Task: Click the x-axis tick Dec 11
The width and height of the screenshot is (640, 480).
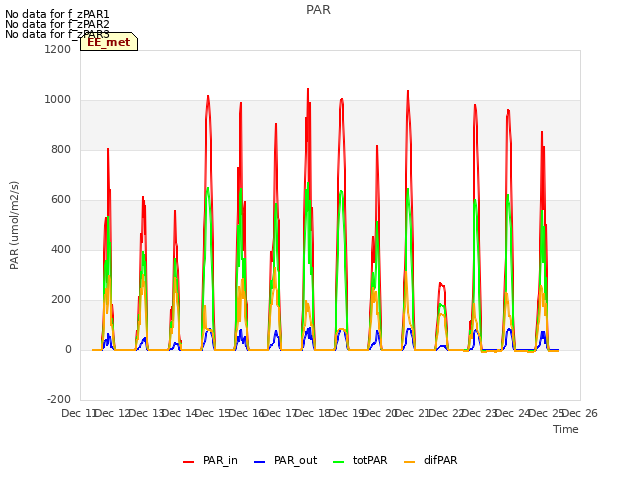Action: 78,413
